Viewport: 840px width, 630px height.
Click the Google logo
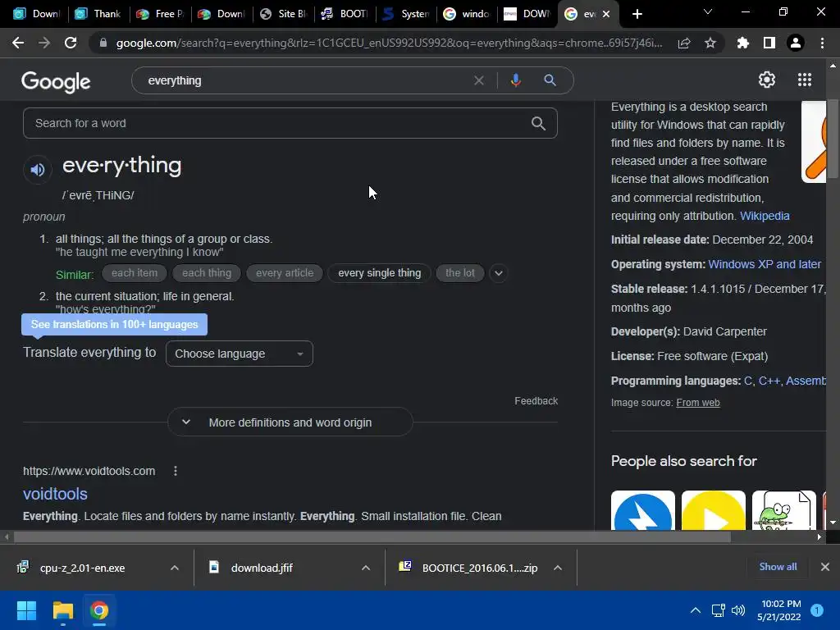coord(56,81)
